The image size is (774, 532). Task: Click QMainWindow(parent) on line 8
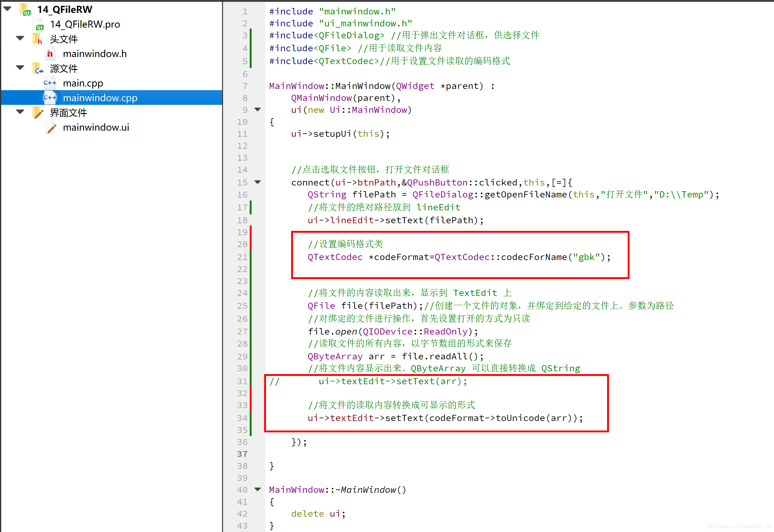(344, 98)
